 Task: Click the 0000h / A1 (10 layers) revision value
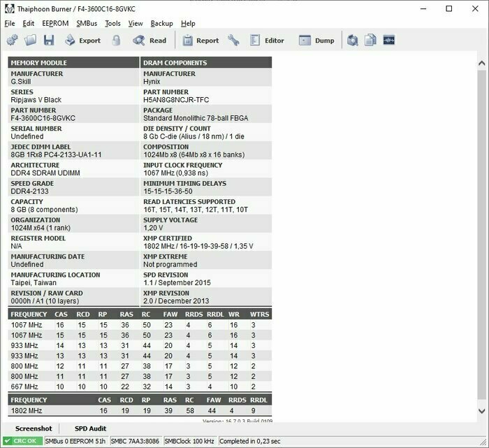click(x=45, y=301)
